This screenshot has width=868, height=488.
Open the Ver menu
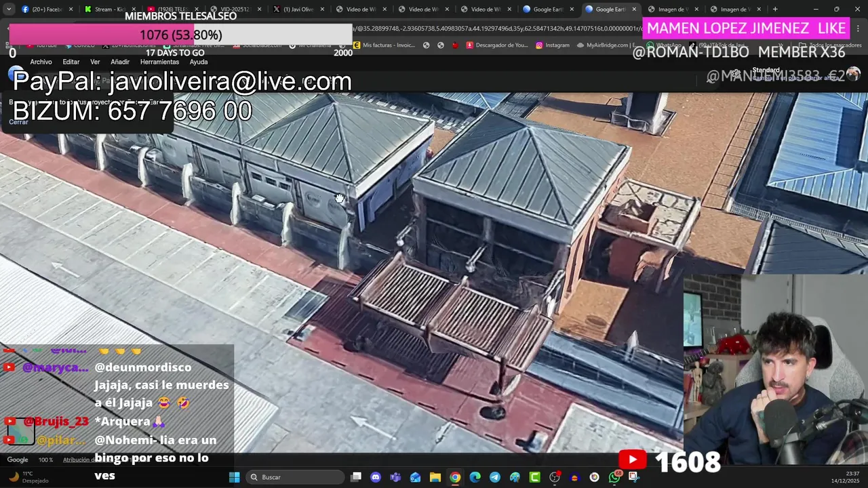[95, 62]
